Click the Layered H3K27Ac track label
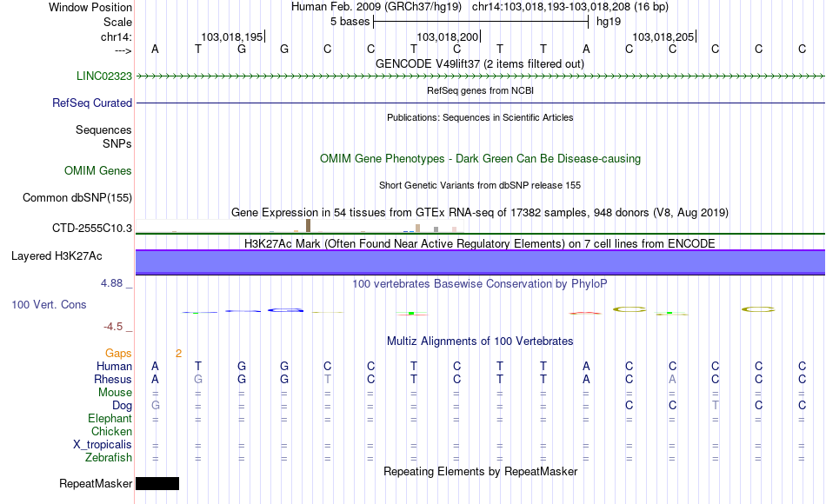826x504 pixels. [57, 256]
